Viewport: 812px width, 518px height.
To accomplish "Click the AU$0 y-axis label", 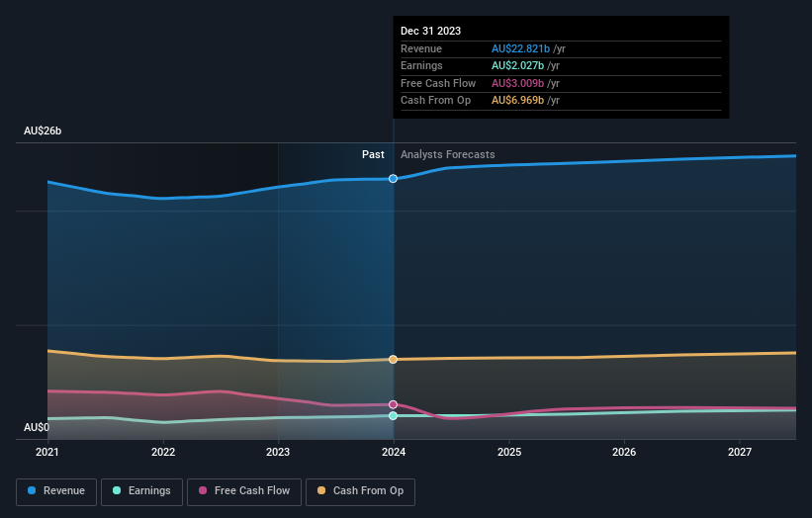I will (37, 427).
